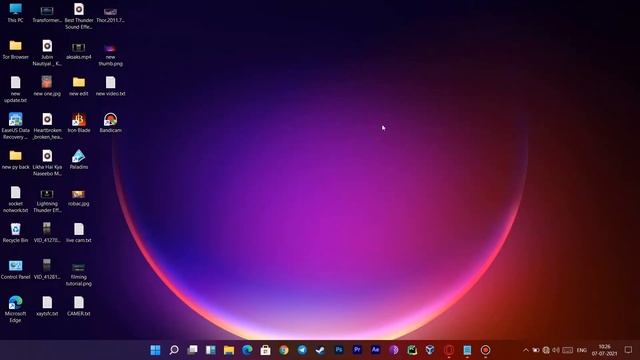Open VirtualBox from the taskbar
Screen dimensions: 640x360
pos(430,350)
